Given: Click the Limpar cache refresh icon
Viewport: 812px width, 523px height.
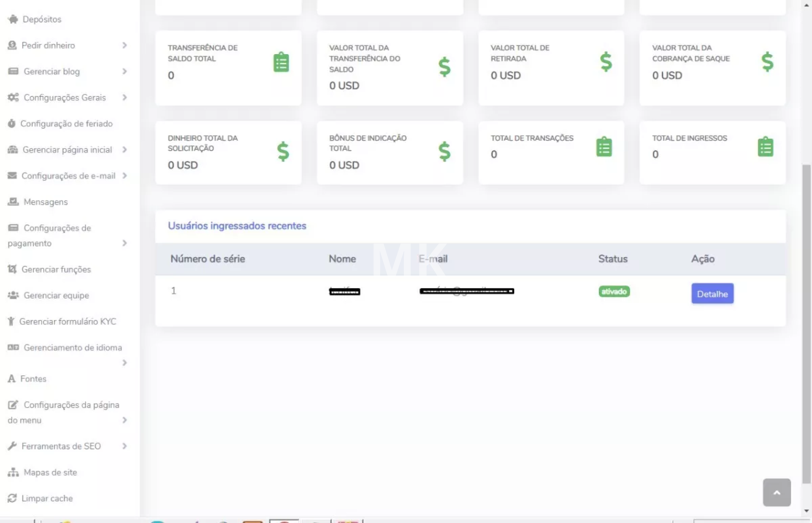Looking at the screenshot, I should [x=12, y=498].
